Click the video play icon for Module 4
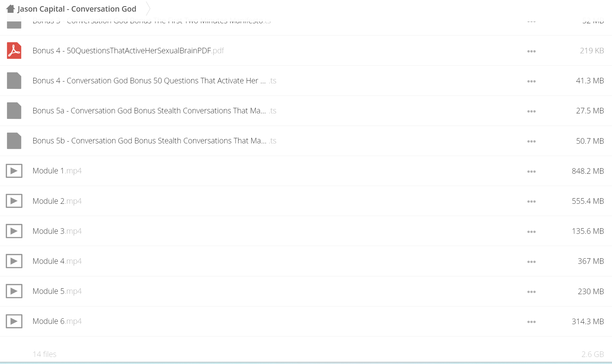The height and width of the screenshot is (364, 612). tap(14, 261)
